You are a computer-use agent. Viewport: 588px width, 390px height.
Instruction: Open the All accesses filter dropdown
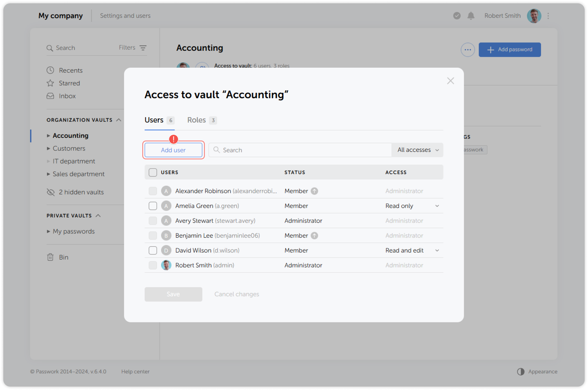(417, 150)
